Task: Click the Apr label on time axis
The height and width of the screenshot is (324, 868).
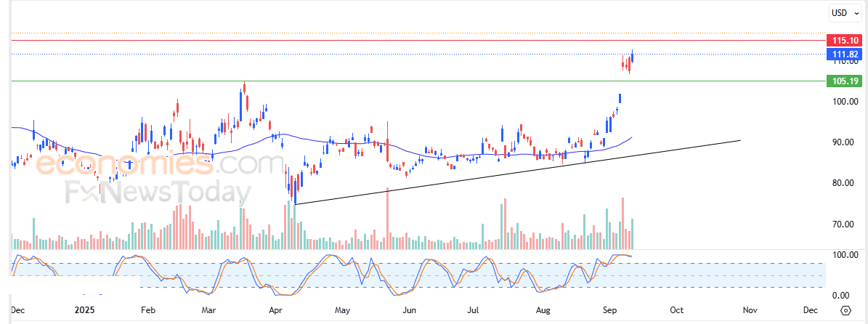Action: click(x=275, y=309)
